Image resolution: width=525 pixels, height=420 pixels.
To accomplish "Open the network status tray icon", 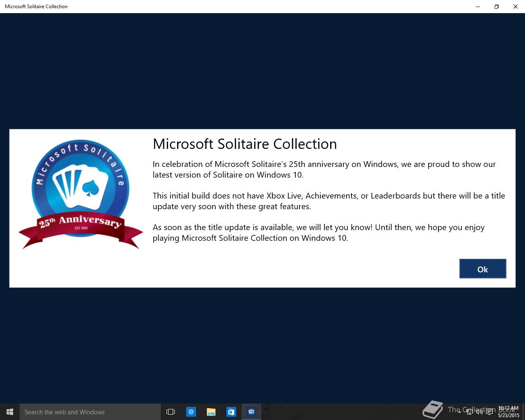I will click(x=470, y=412).
